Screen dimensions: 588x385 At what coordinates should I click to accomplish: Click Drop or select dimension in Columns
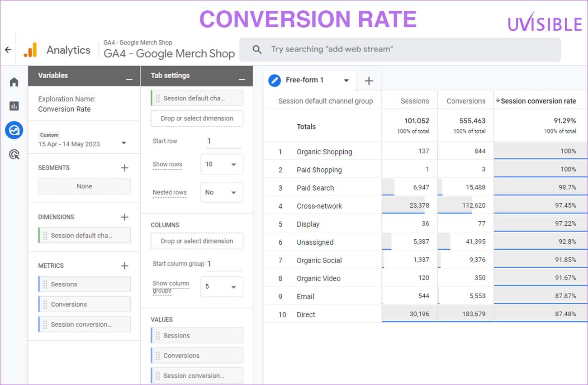tap(197, 241)
